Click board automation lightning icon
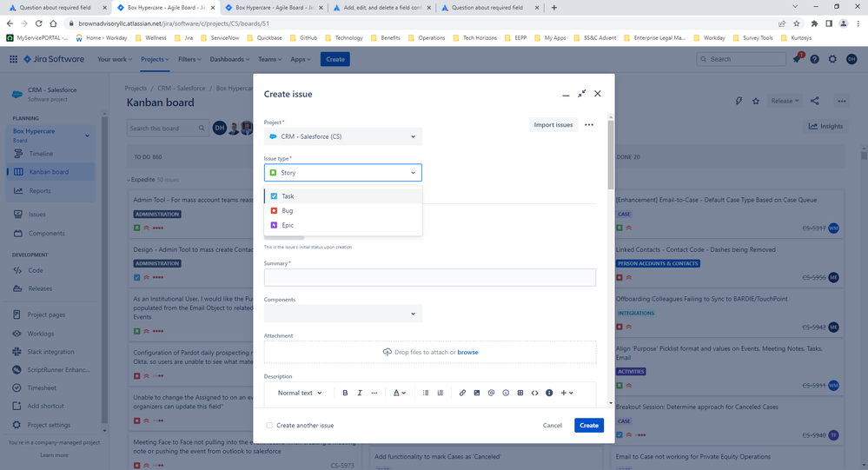This screenshot has height=470, width=868. pos(739,101)
